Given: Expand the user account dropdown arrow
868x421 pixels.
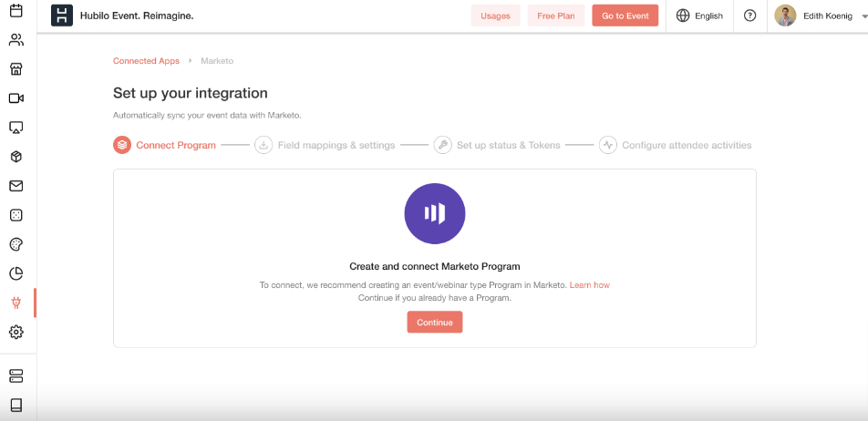Looking at the screenshot, I should point(864,16).
